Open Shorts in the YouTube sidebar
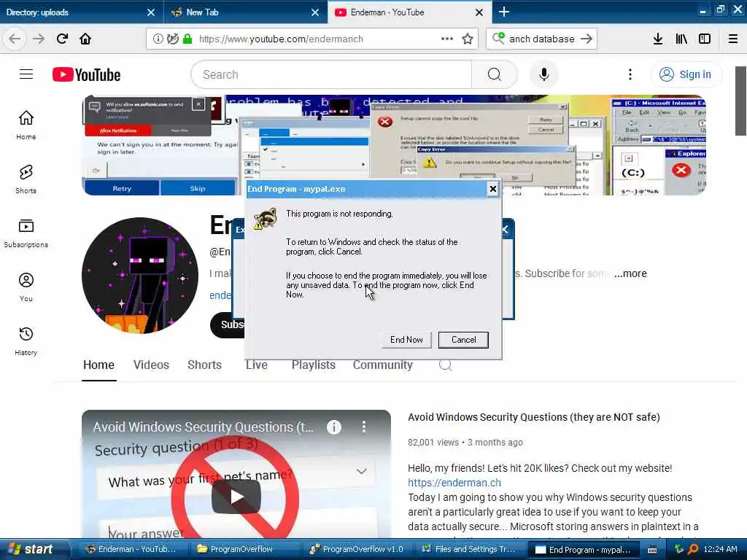This screenshot has width=747, height=560. point(26,179)
